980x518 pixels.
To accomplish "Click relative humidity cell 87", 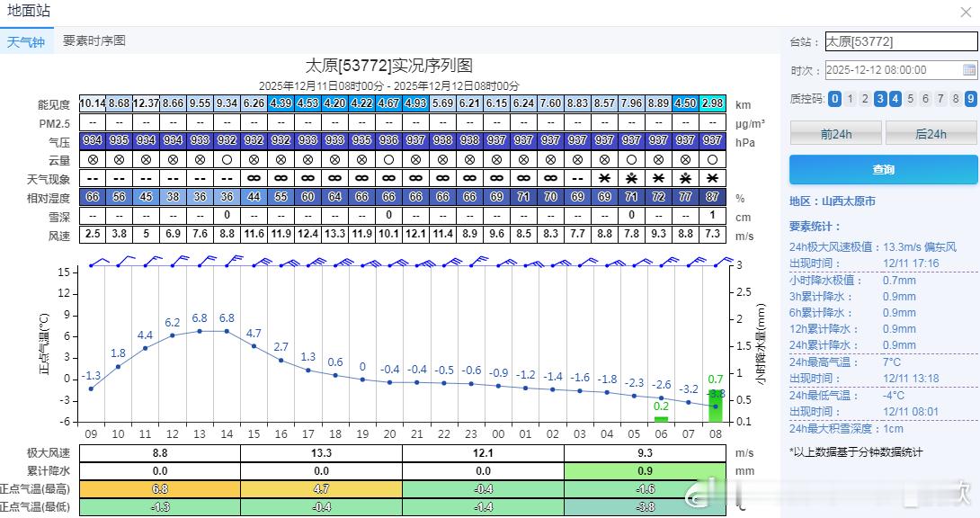I will click(712, 197).
